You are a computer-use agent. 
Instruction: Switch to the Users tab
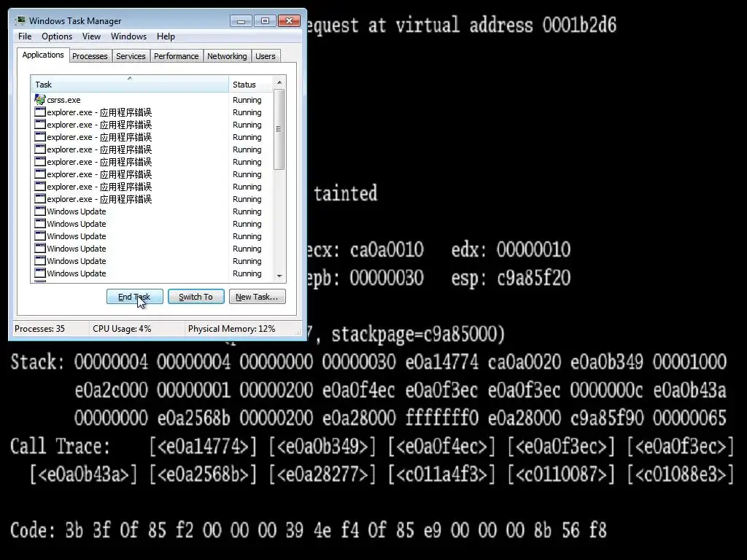266,56
